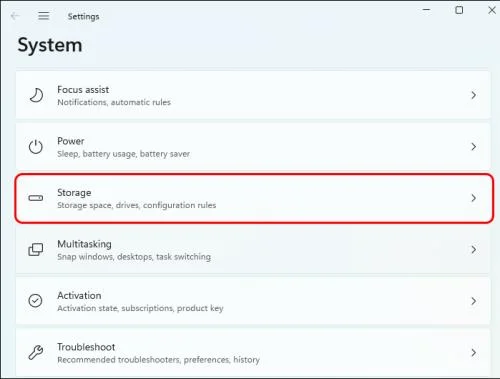500x379 pixels.
Task: Open the hamburger navigation menu
Action: (44, 16)
